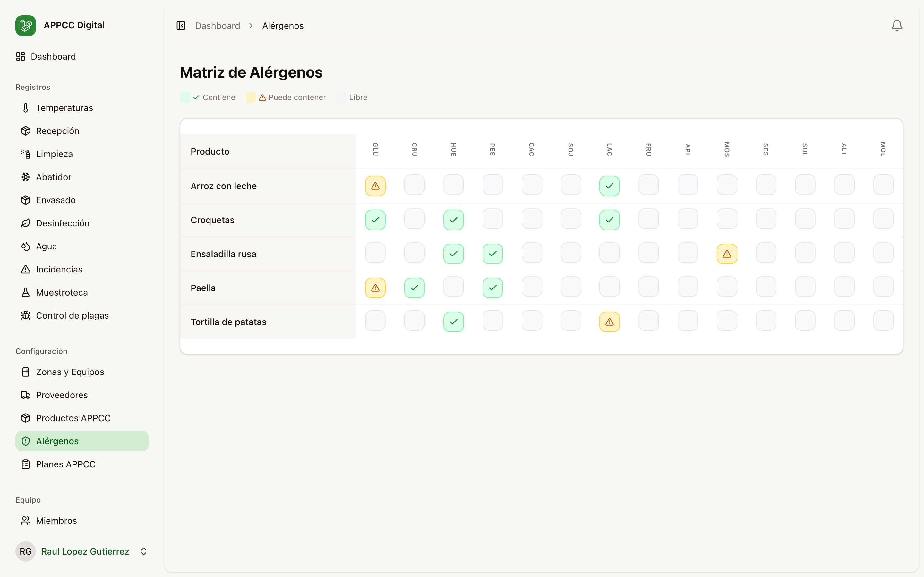This screenshot has width=924, height=577.
Task: Navigate to Zonas y Equipos
Action: pyautogui.click(x=70, y=372)
